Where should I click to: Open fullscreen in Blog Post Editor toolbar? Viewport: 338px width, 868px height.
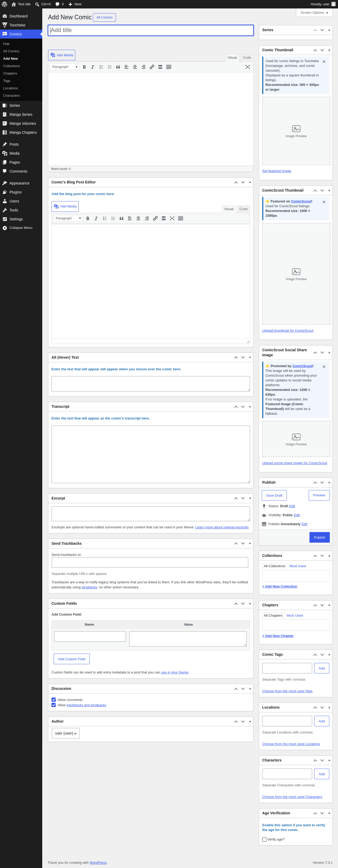(172, 218)
